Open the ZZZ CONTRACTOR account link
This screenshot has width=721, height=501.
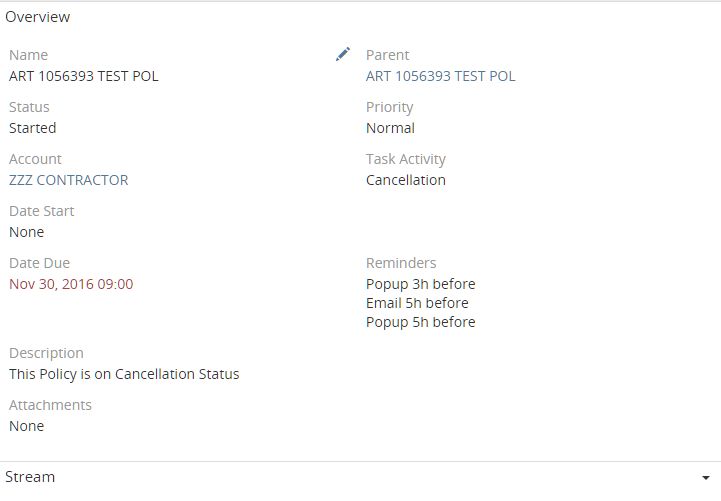tap(68, 180)
